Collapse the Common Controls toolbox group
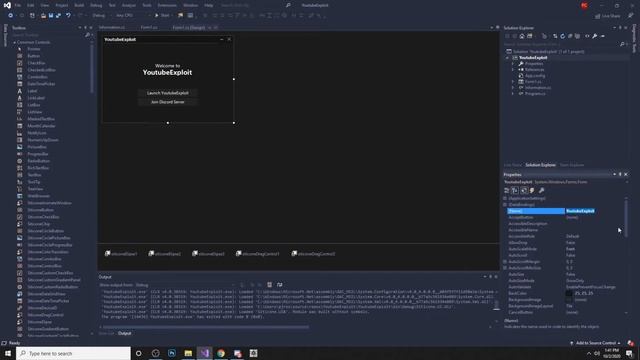Screen dimensions: 640x360 click(x=15, y=42)
